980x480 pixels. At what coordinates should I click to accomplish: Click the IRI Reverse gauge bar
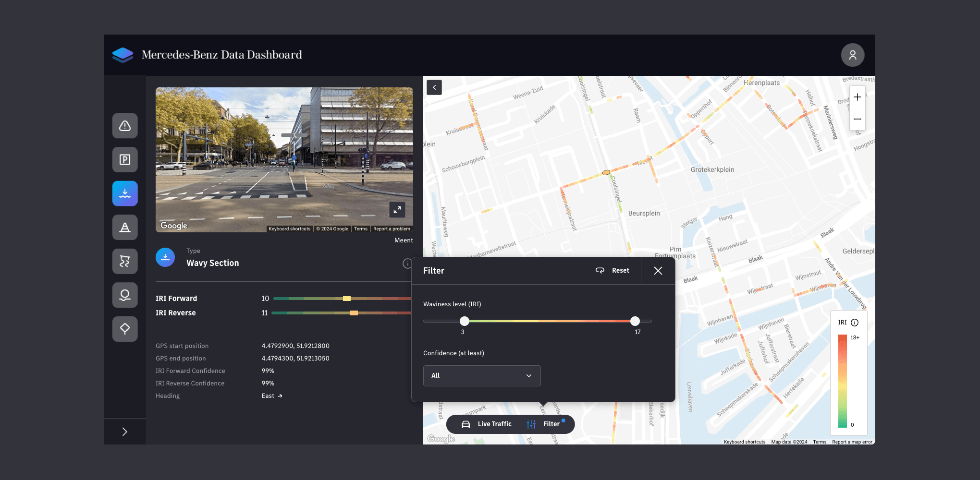click(341, 313)
